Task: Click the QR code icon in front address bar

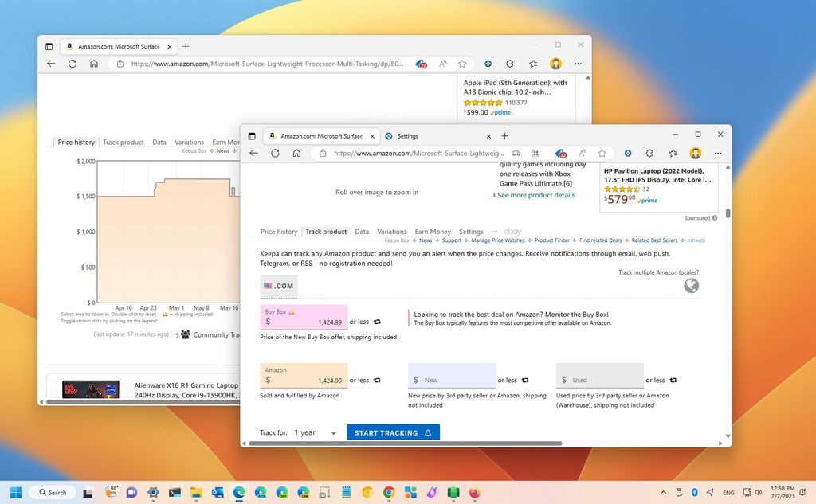Action: pyautogui.click(x=535, y=153)
